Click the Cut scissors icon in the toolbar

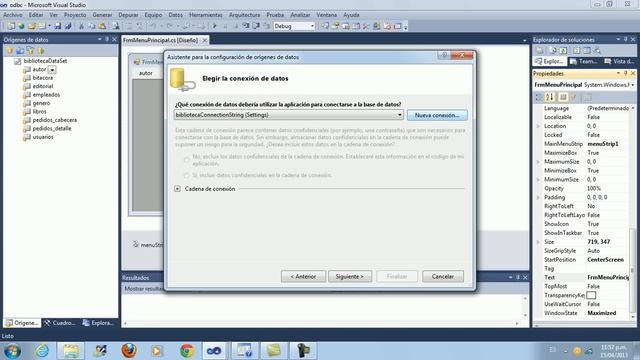(81, 26)
